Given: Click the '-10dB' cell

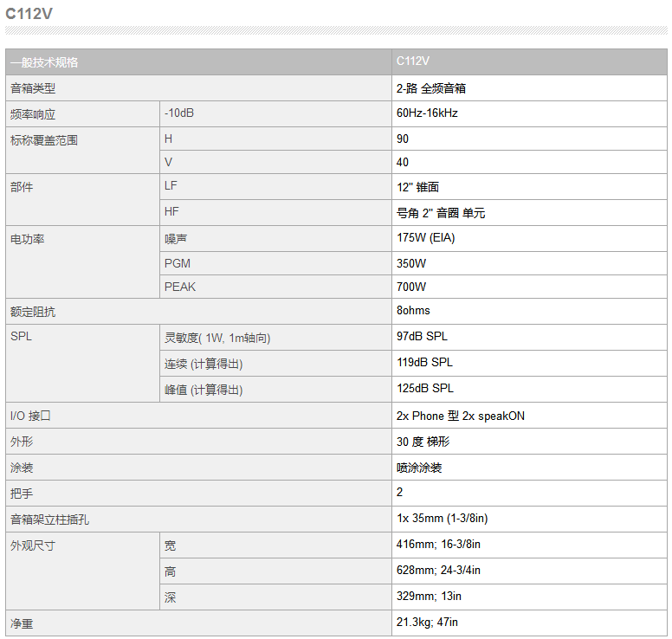Looking at the screenshot, I should tap(179, 113).
